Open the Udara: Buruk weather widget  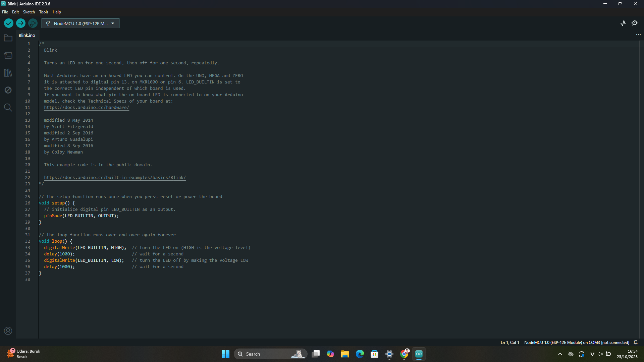point(23,354)
